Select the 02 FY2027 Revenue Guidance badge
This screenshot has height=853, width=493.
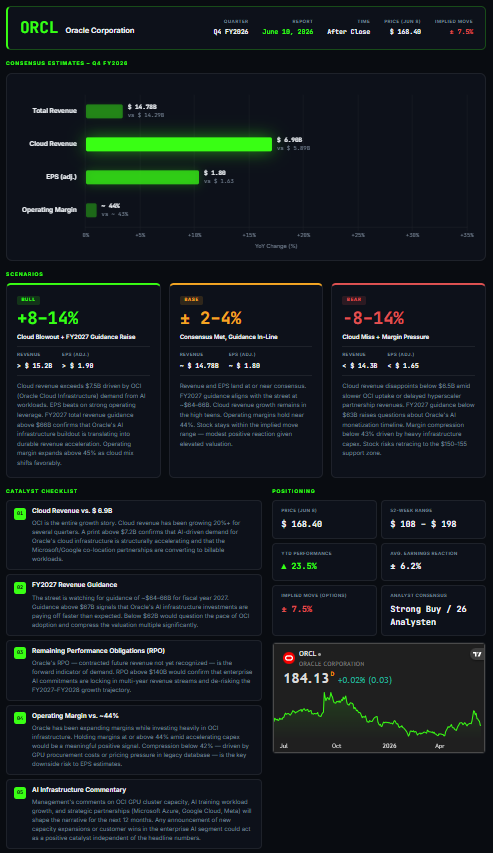20,587
